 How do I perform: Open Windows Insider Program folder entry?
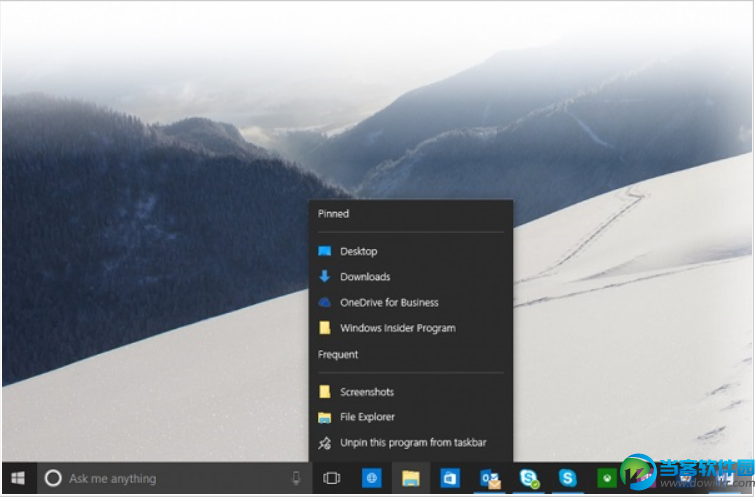411,328
